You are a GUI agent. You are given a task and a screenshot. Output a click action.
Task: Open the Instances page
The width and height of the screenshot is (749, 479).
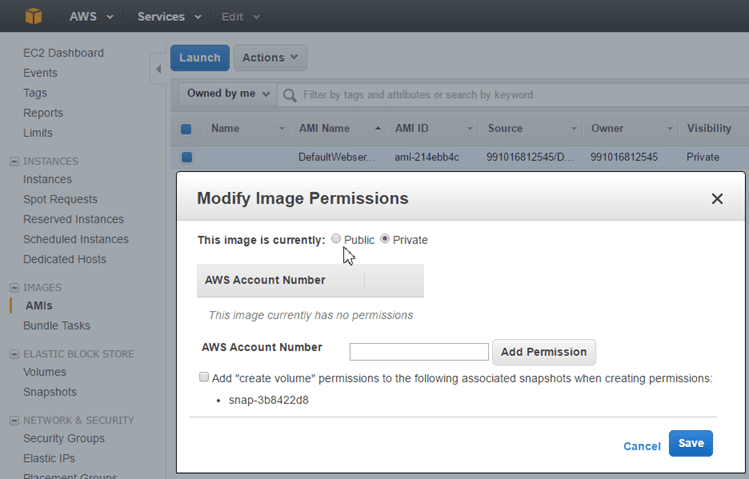click(47, 179)
